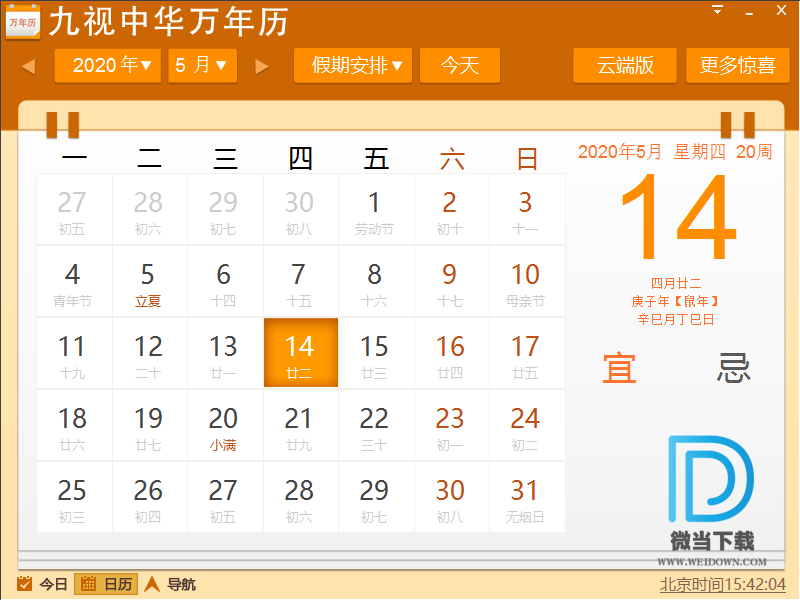Go to previous month with left arrow
Screen dimensions: 800x600
[29, 66]
